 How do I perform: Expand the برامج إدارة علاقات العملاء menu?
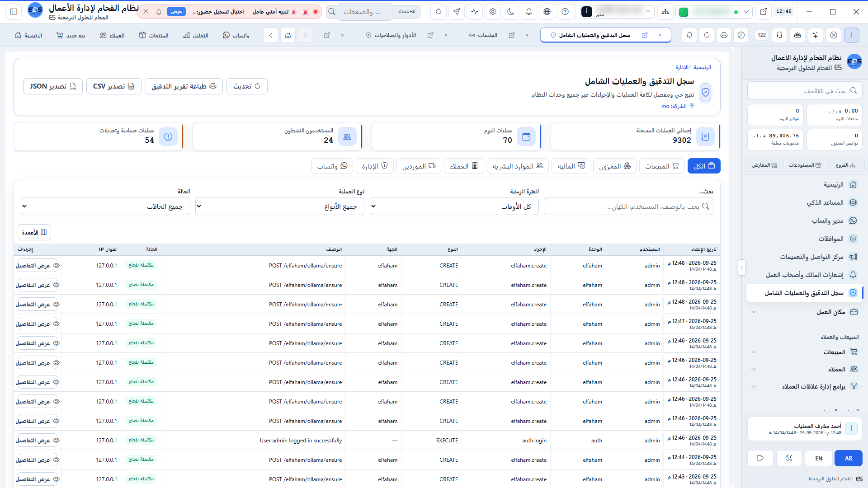coord(805,386)
